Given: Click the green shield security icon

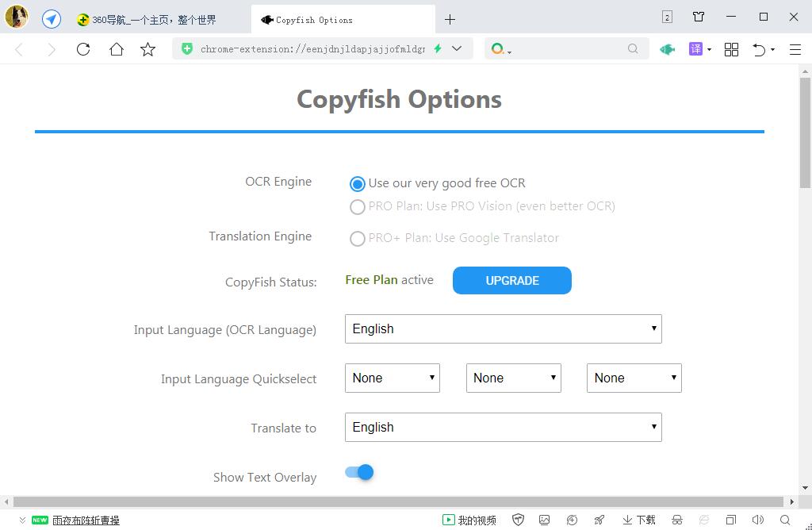Looking at the screenshot, I should [x=187, y=48].
